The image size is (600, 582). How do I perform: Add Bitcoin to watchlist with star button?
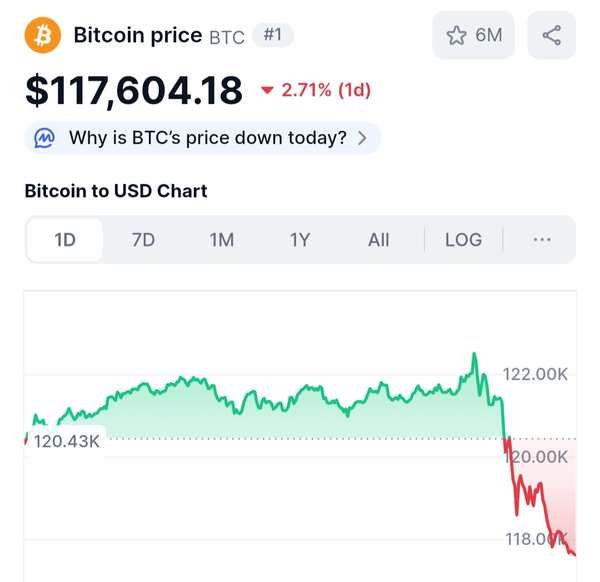(456, 36)
